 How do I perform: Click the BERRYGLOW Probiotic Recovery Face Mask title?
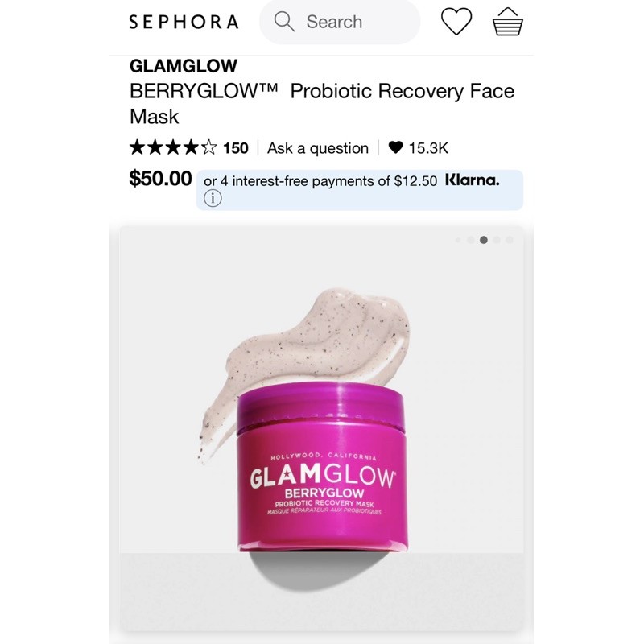point(322,104)
